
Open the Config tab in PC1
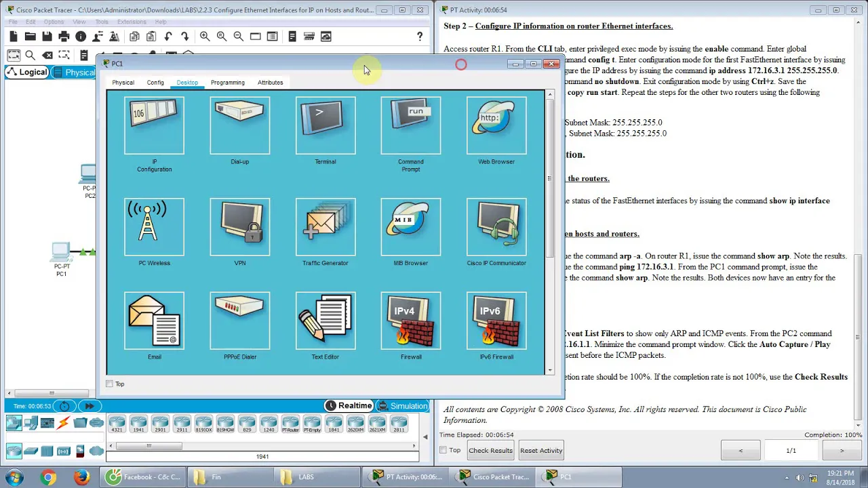pyautogui.click(x=155, y=83)
